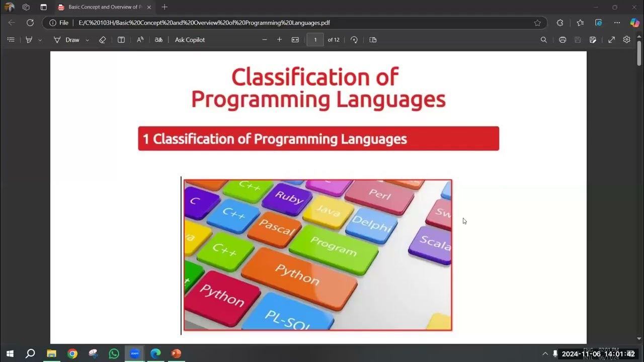Click the Add text tool icon
This screenshot has width=644, height=362.
tap(121, 40)
